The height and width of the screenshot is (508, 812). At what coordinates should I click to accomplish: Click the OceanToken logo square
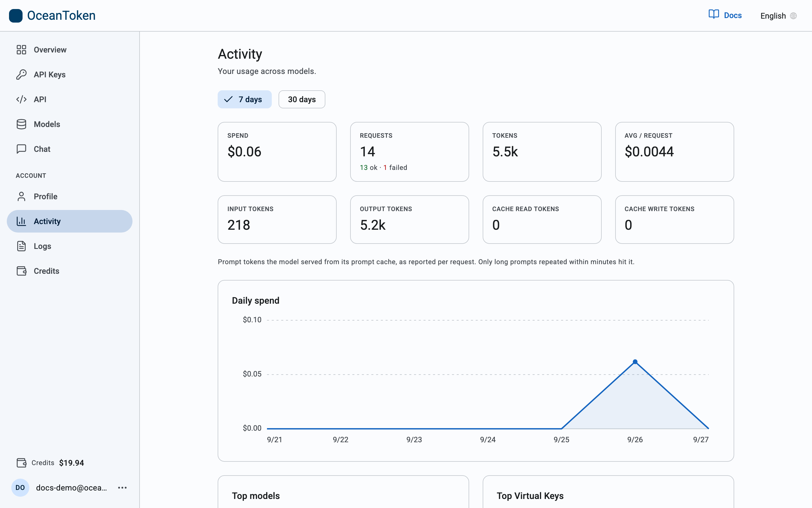point(16,16)
